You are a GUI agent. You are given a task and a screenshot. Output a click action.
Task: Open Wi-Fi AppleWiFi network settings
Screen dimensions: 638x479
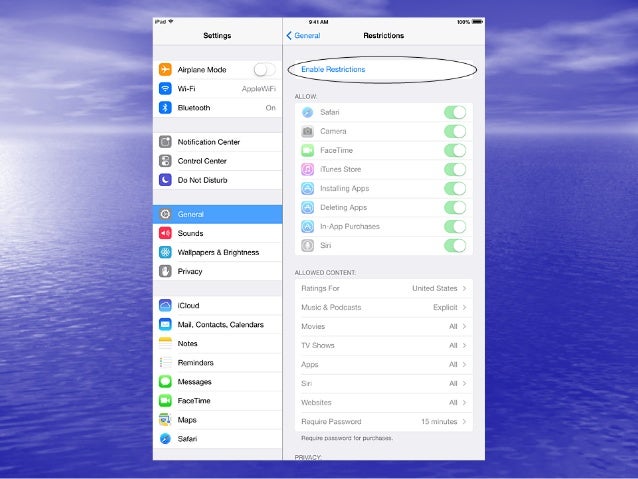tap(217, 89)
